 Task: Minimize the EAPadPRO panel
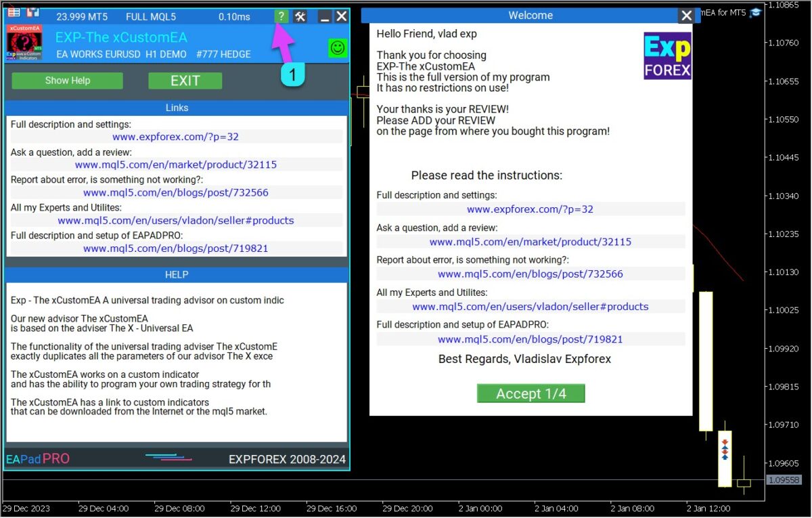[324, 17]
